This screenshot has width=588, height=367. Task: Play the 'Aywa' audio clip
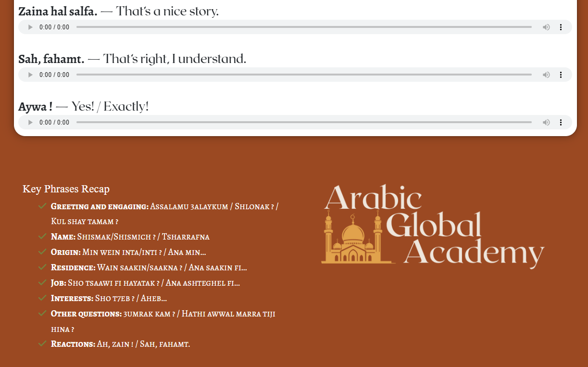click(30, 123)
